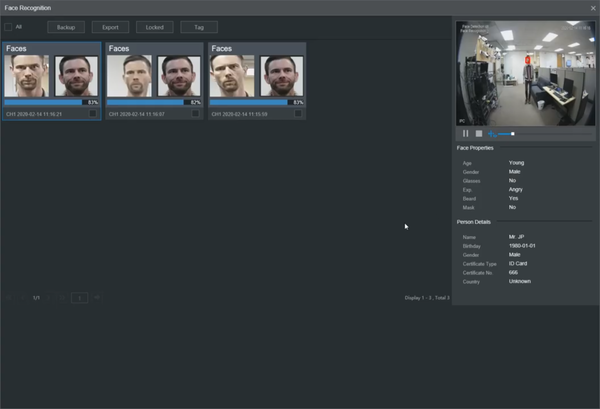The height and width of the screenshot is (409, 600).
Task: Check the box for the 11:16:21 record
Action: (x=93, y=113)
